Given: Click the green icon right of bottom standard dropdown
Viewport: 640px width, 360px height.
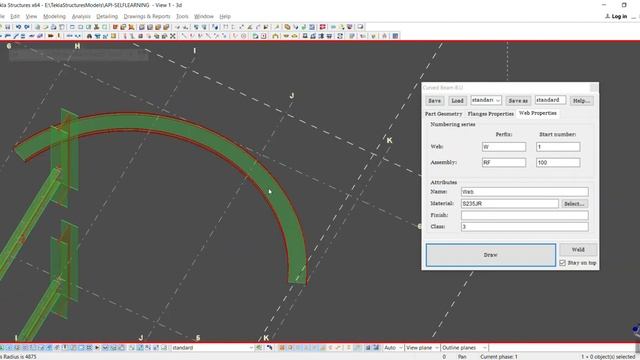Looking at the screenshot, I should (259, 348).
